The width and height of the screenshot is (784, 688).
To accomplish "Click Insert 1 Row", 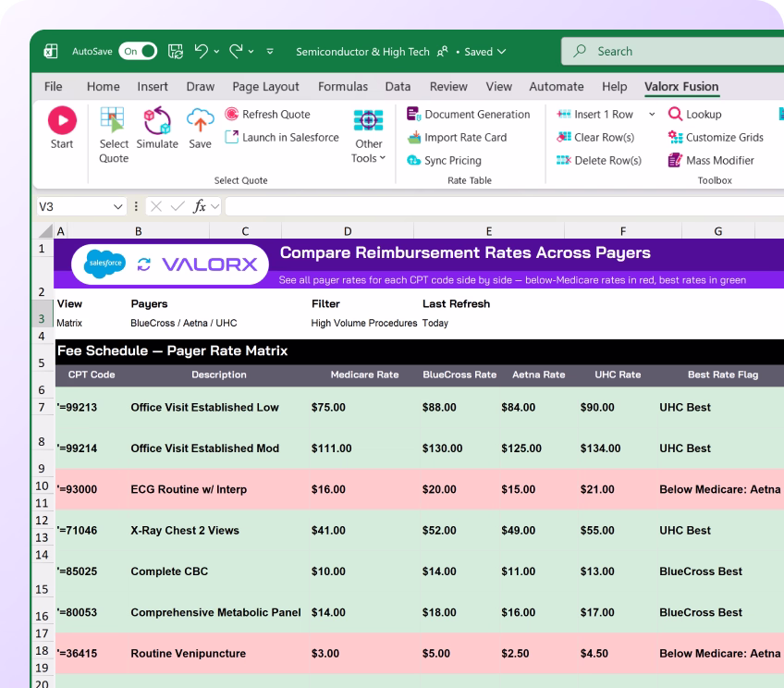I will tap(595, 114).
